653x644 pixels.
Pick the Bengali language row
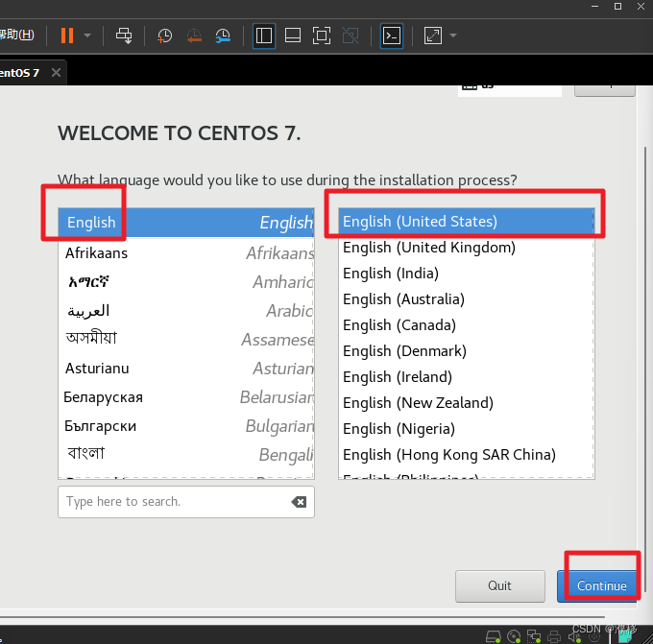coord(186,455)
